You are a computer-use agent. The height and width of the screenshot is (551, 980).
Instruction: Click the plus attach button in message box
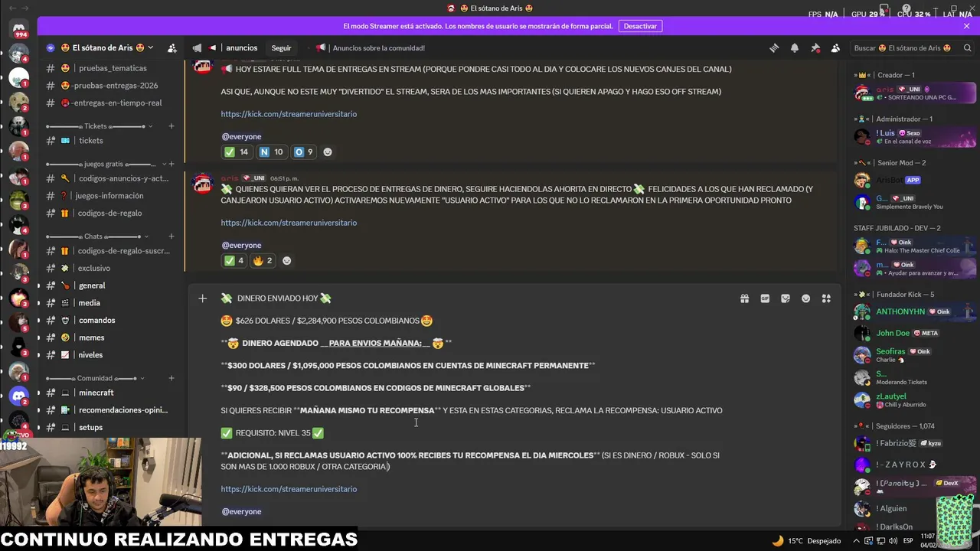coord(203,298)
